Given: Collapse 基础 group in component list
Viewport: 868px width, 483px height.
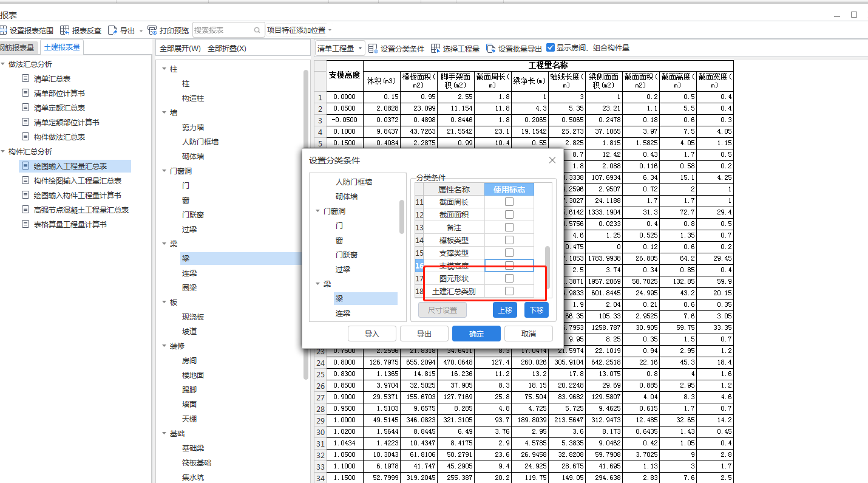Looking at the screenshot, I should (x=164, y=433).
